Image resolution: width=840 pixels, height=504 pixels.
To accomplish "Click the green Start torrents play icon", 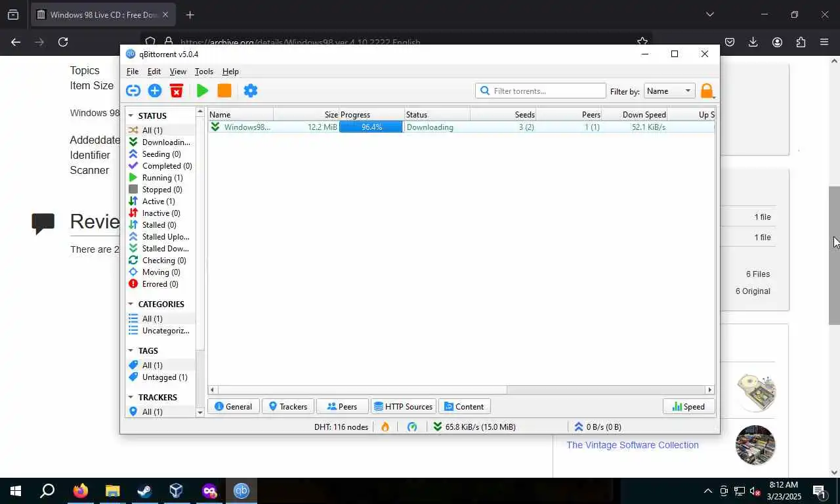I will click(203, 91).
